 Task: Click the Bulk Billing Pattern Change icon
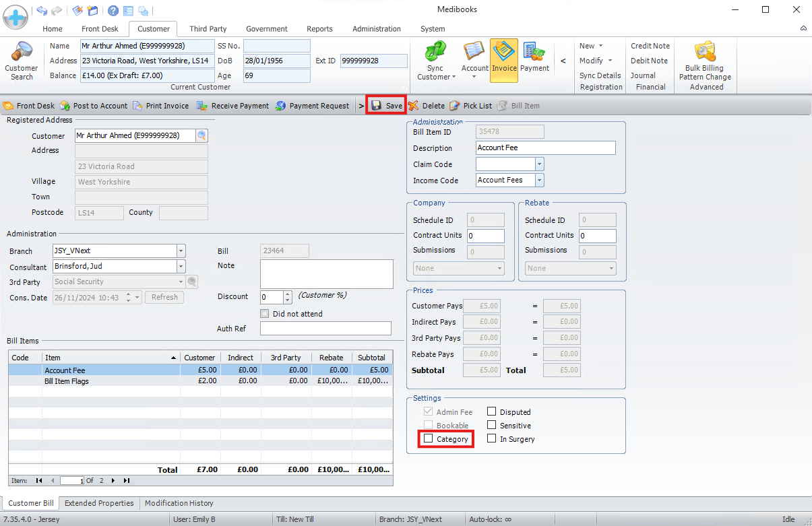point(705,52)
